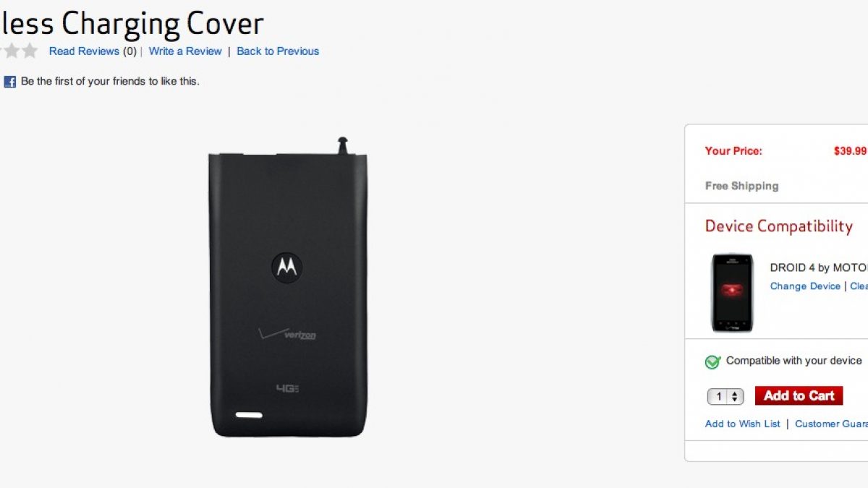Click the Change Device link
Image resolution: width=868 pixels, height=488 pixels.
805,286
